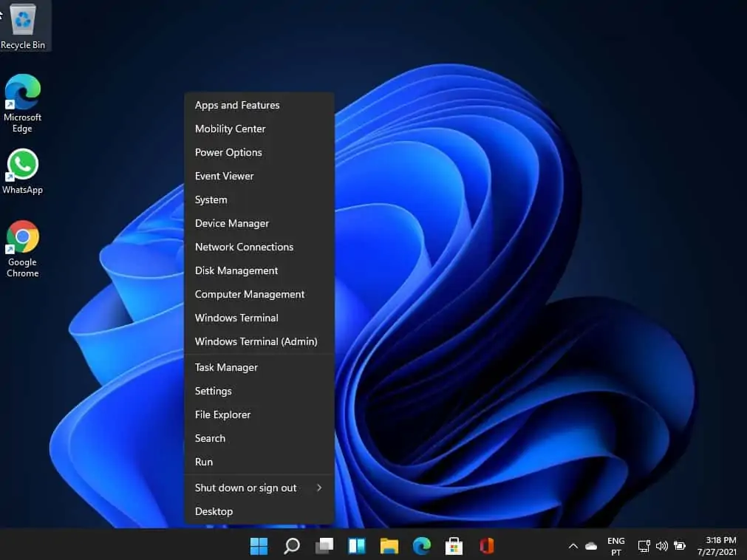The height and width of the screenshot is (560, 747).
Task: Expand hidden system tray icons
Action: pyautogui.click(x=573, y=546)
